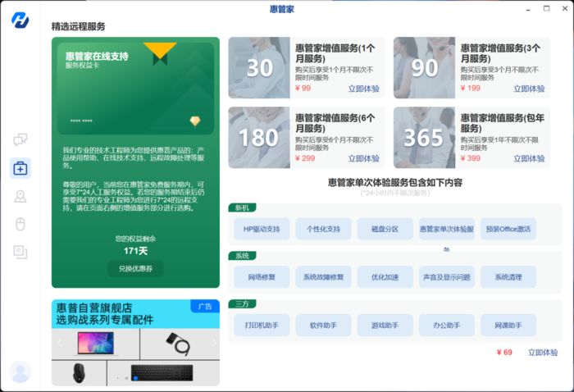Click the 惠管家在线支持 card title

point(97,56)
